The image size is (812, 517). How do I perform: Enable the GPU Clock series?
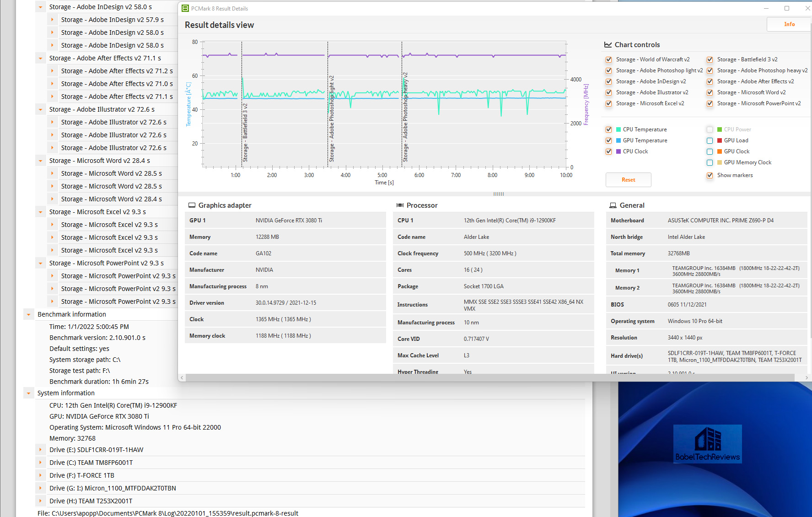click(x=710, y=151)
